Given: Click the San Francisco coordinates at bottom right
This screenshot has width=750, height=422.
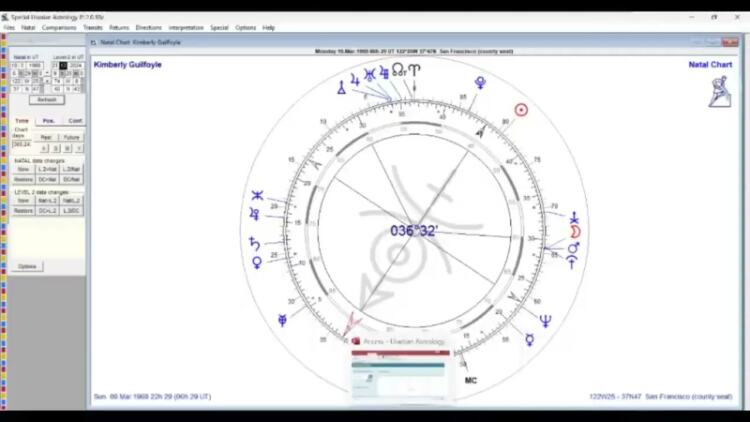Looking at the screenshot, I should pos(661,397).
